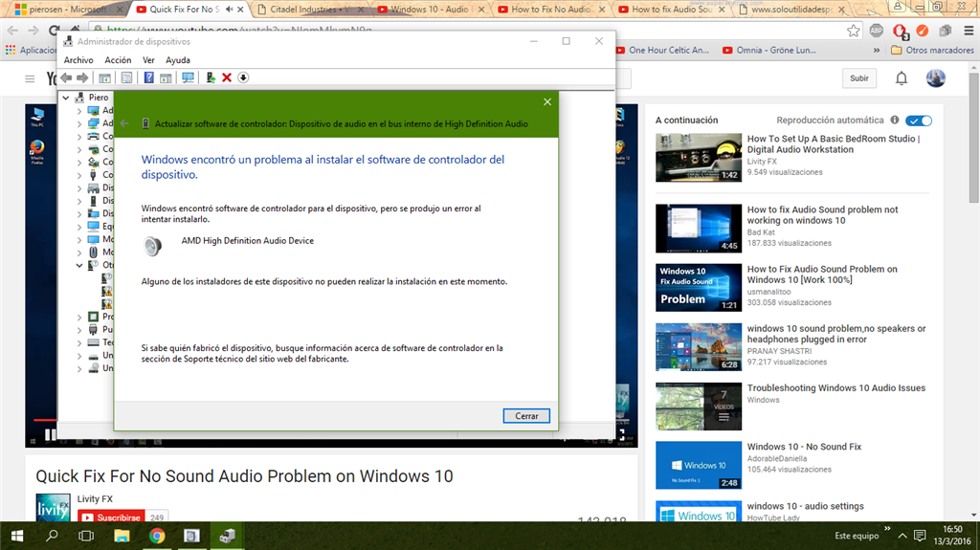Open the Chrome main menu icon
This screenshot has width=980, height=550.
(969, 30)
